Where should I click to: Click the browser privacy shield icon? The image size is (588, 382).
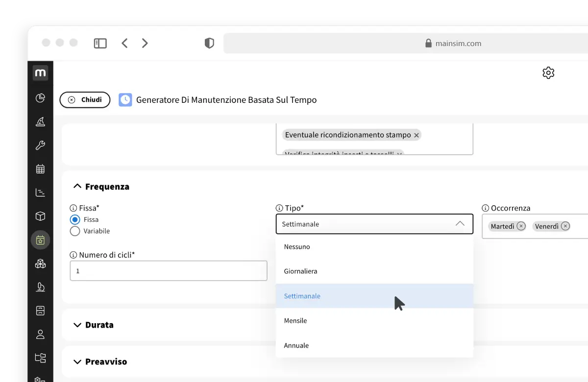click(x=209, y=43)
